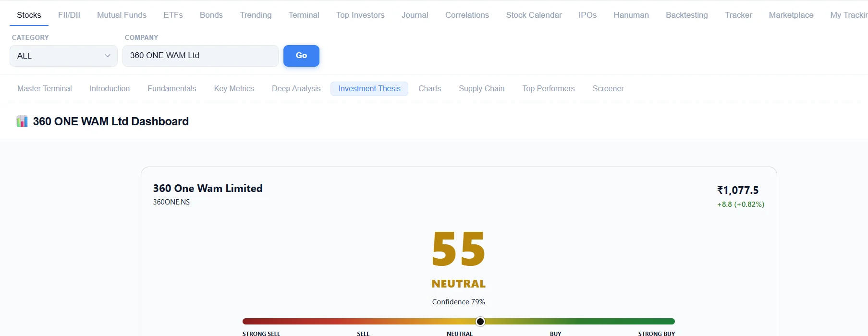Go to Top Investors tab

360,15
